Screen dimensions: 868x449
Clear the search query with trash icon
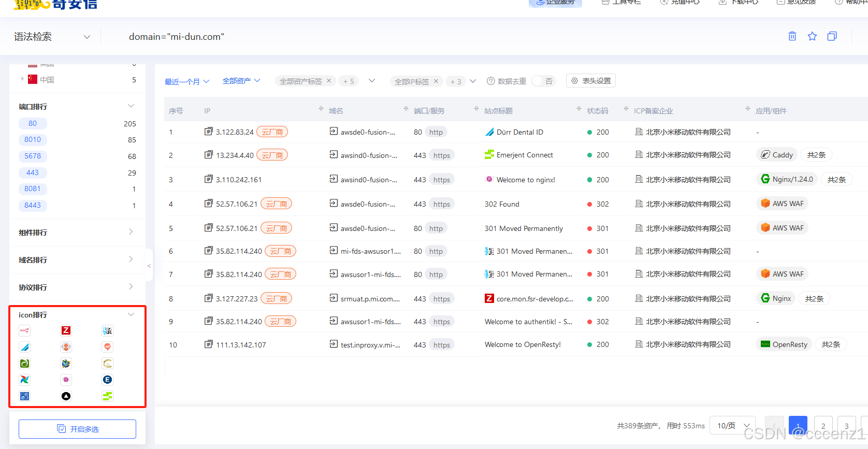point(792,36)
